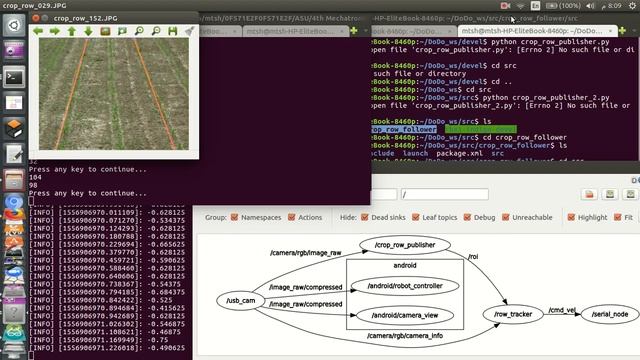Add new terminal tab in middle terminal window
The image size is (640, 360).
[354, 31]
